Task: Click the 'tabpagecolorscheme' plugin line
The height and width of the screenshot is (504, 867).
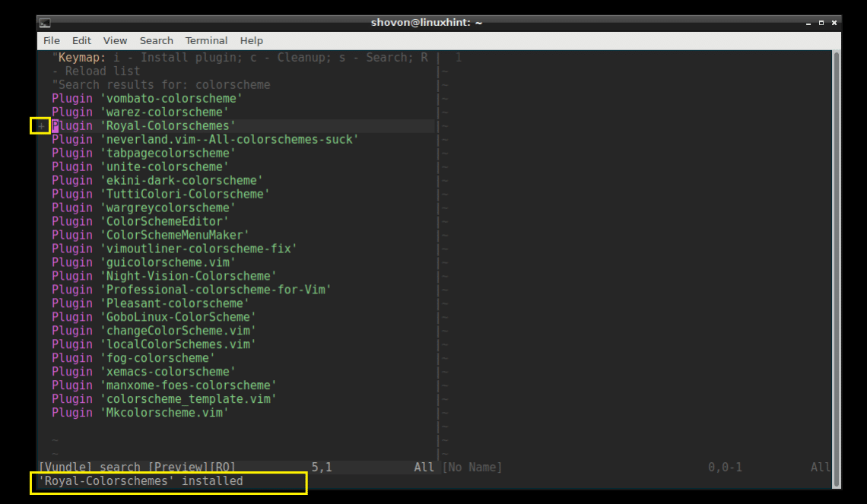Action: (144, 153)
